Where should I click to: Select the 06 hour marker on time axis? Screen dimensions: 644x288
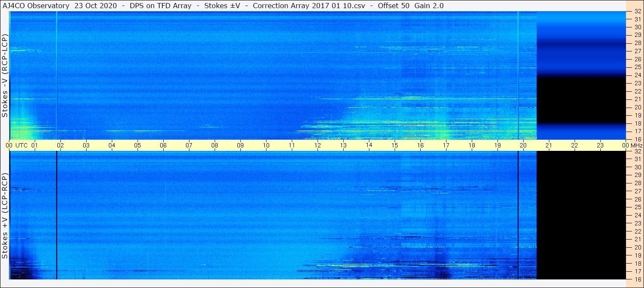[x=163, y=145]
